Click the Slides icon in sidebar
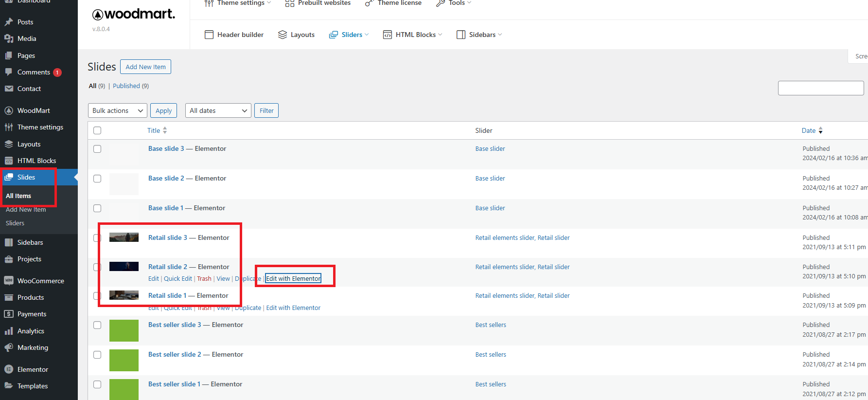 [x=9, y=177]
